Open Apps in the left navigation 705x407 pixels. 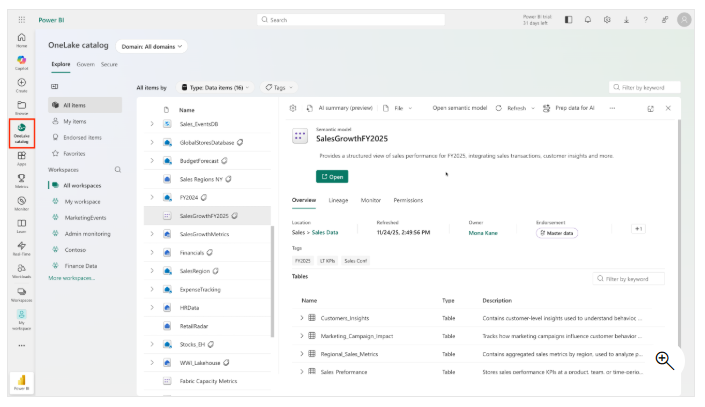pyautogui.click(x=22, y=158)
